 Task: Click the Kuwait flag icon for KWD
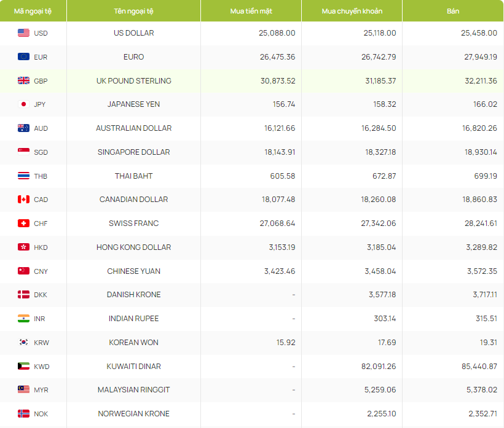(23, 367)
